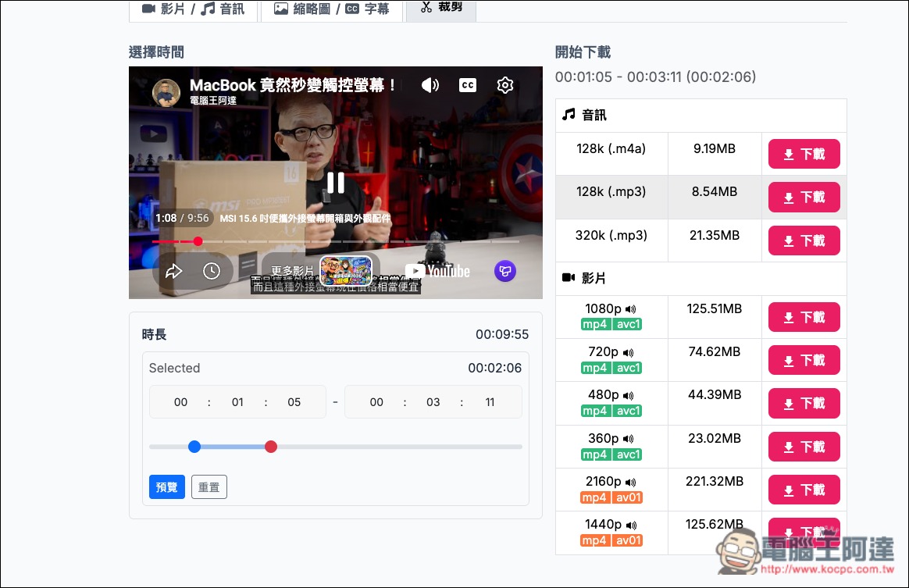Viewport: 909px width, 588px height.
Task: Open the video on YouTube logo
Action: [x=437, y=271]
